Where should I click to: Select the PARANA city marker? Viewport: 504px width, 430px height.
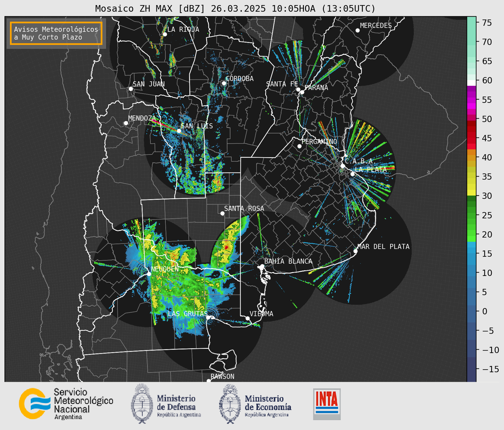302,92
